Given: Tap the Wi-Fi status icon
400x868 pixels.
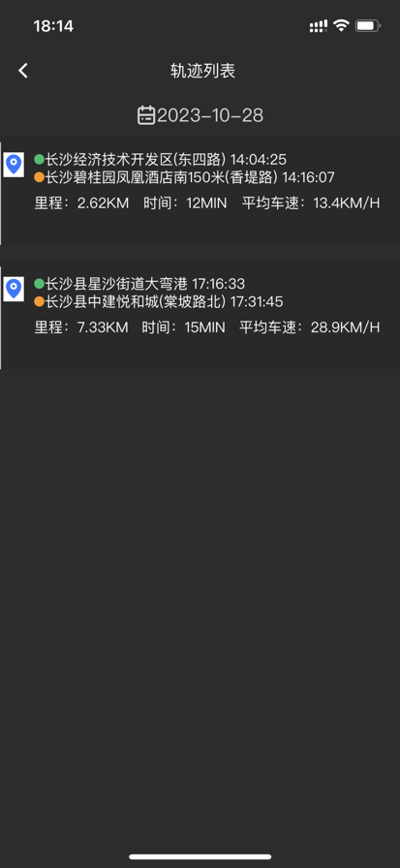Looking at the screenshot, I should pyautogui.click(x=341, y=25).
